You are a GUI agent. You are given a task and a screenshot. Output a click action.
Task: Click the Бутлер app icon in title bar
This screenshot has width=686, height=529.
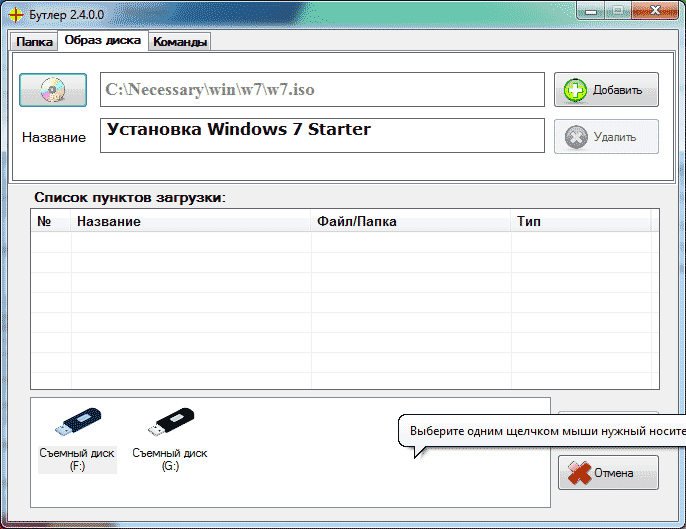(x=16, y=14)
